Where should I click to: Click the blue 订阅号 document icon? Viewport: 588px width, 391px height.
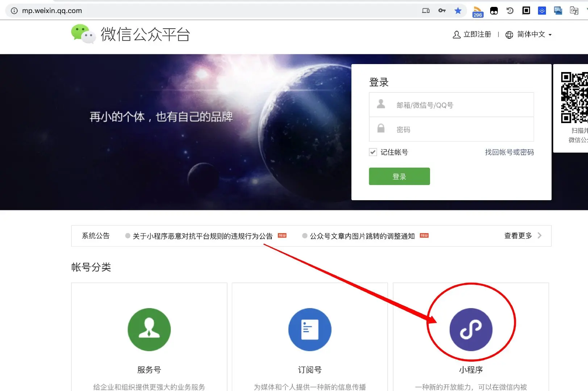point(310,329)
